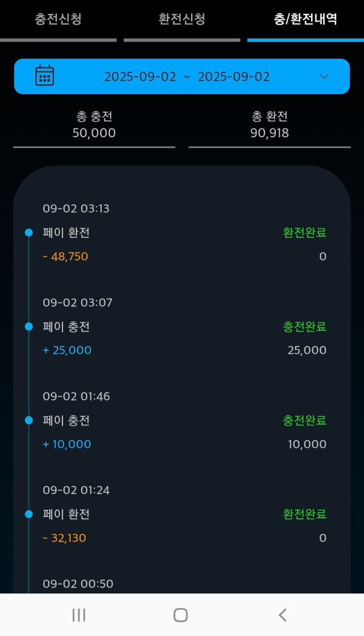Click the 03:07 entry timeline dot
The image size is (364, 636).
point(29,326)
